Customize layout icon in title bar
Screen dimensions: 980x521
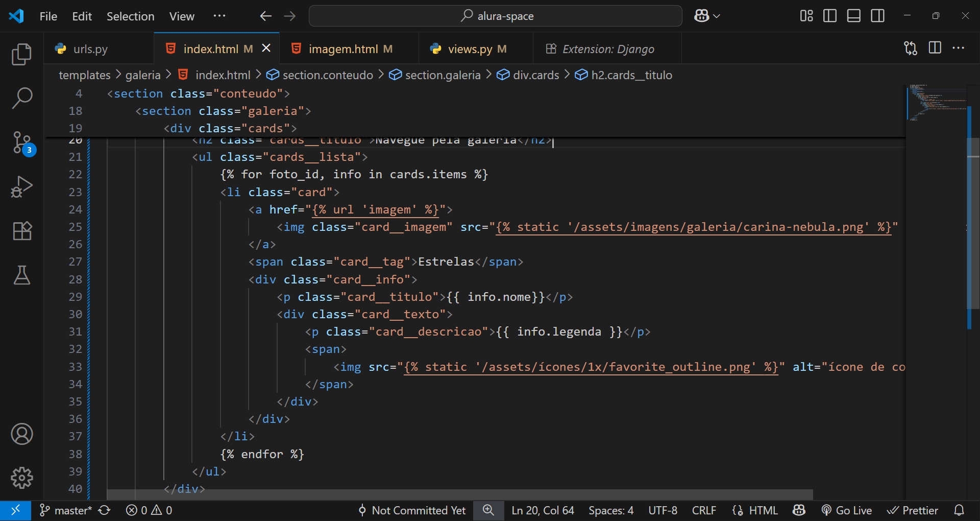(x=806, y=16)
